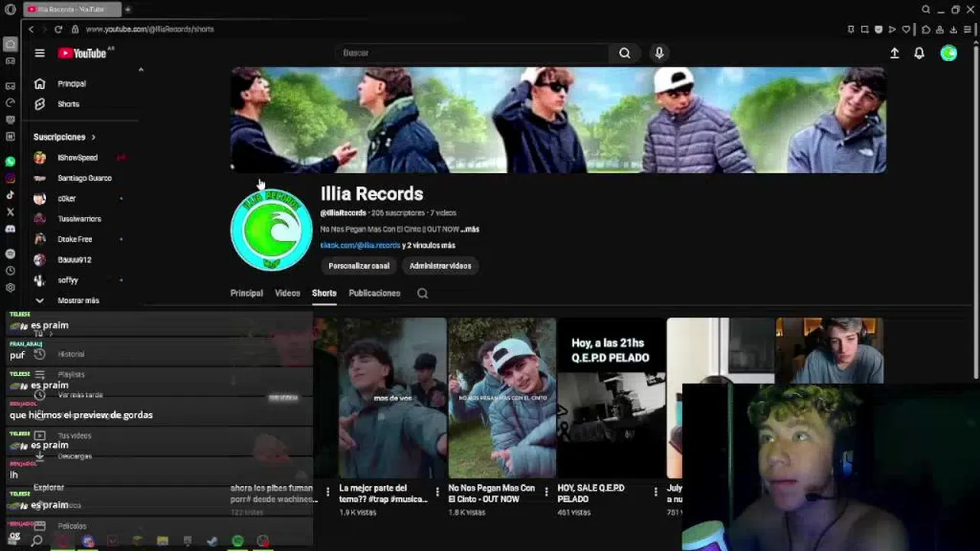This screenshot has width=980, height=551.
Task: Open the notifications bell
Action: (x=920, y=53)
